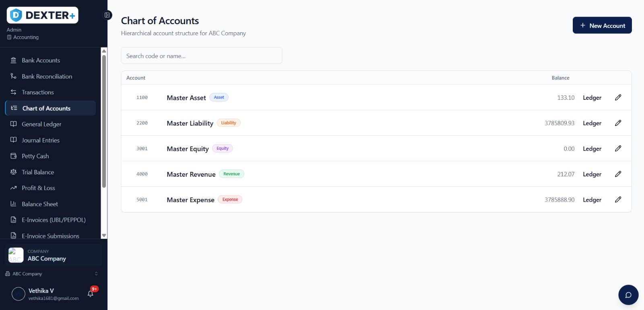Click the General Ledger book icon
This screenshot has height=310, width=644.
(x=13, y=124)
